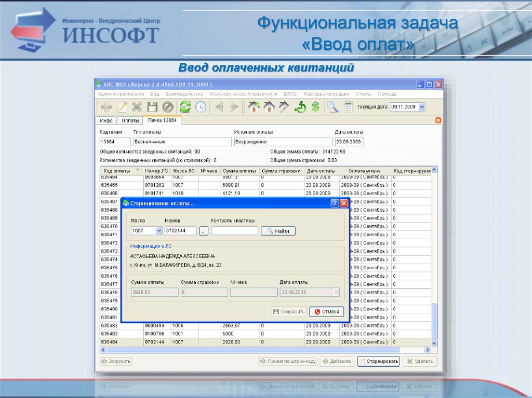
Task: Select row with payment code 635465
Action: (x=265, y=185)
